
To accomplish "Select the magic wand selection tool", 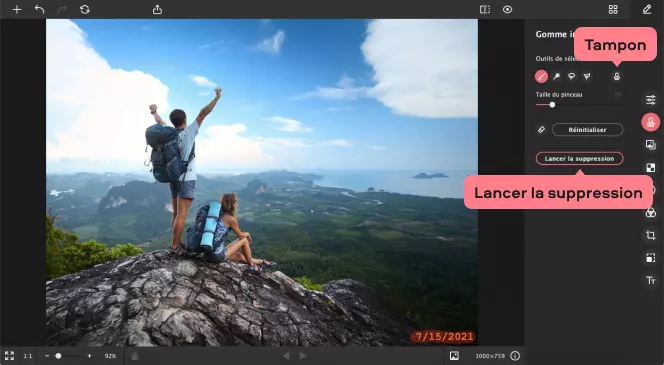I will tap(556, 76).
